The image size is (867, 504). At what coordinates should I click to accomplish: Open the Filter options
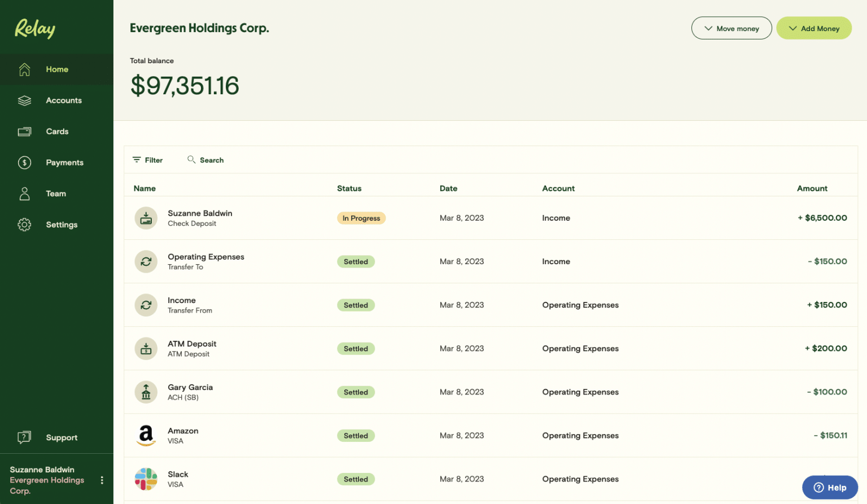click(147, 160)
